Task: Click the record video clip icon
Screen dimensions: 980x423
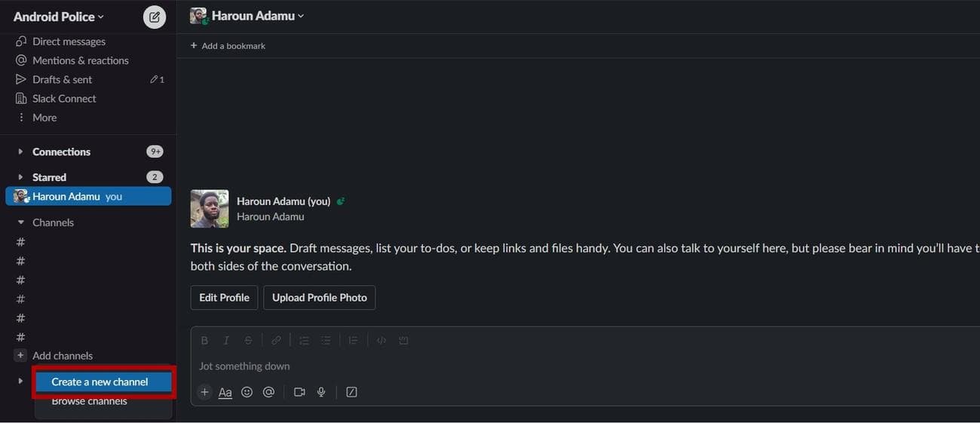Action: tap(299, 392)
